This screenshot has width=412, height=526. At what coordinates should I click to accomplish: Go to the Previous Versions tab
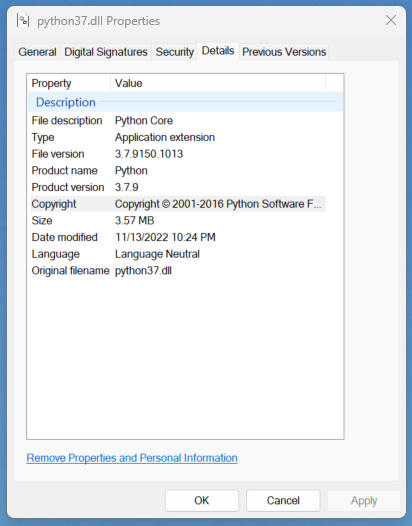tap(284, 52)
